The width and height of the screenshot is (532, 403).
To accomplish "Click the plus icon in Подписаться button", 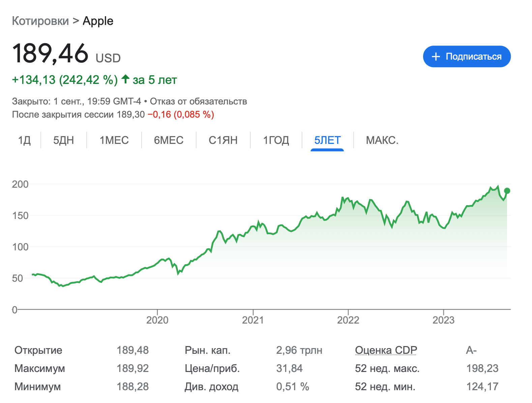I will 436,57.
